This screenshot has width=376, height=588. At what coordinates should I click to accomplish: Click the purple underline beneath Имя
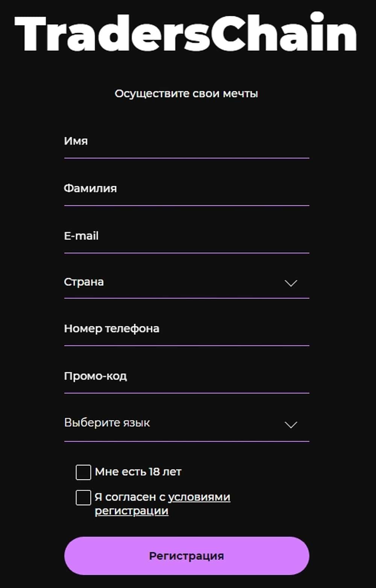[x=186, y=158]
